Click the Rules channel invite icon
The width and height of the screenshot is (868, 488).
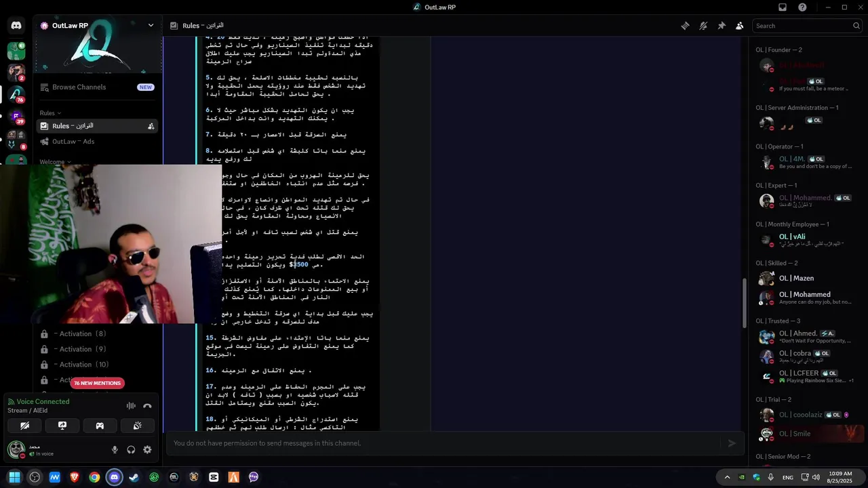[x=151, y=126]
